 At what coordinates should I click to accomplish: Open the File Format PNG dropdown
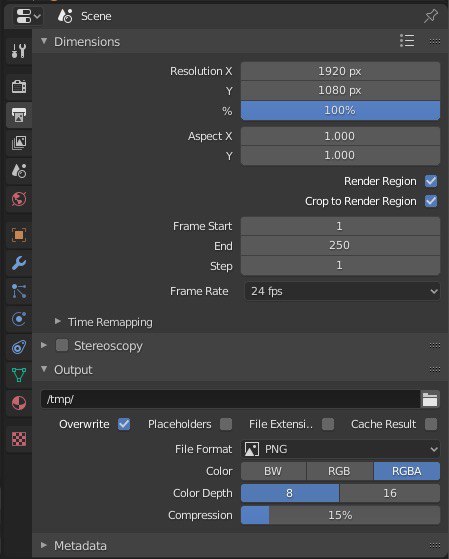coord(340,449)
